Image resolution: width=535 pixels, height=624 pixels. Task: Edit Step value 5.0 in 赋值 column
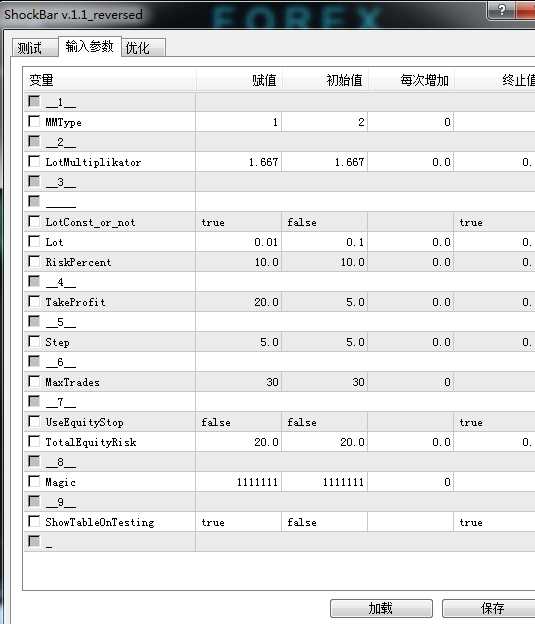pyautogui.click(x=239, y=342)
